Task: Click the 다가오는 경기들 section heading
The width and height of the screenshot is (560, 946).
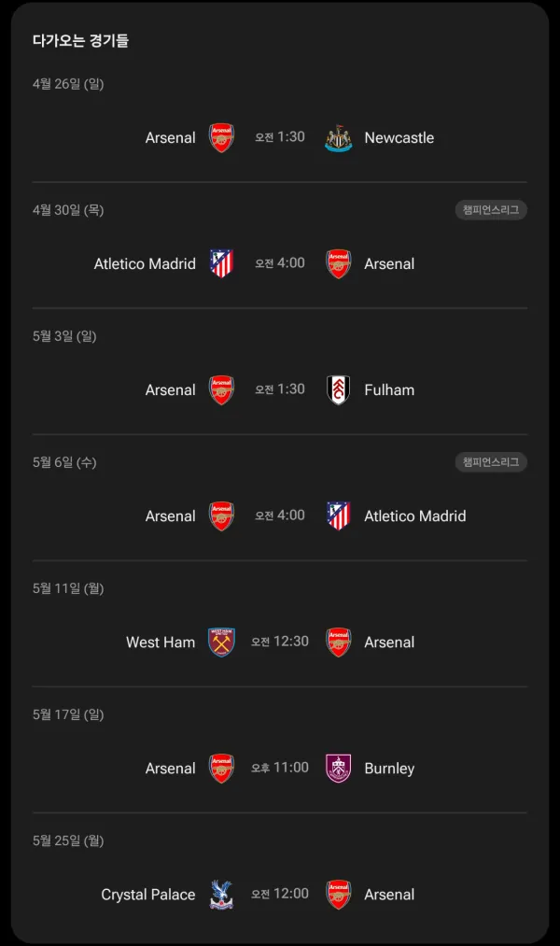Action: coord(81,40)
